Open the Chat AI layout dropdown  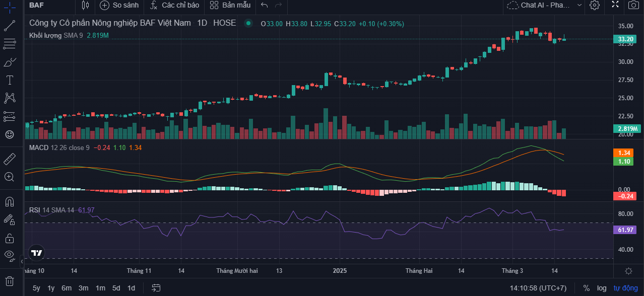544,5
